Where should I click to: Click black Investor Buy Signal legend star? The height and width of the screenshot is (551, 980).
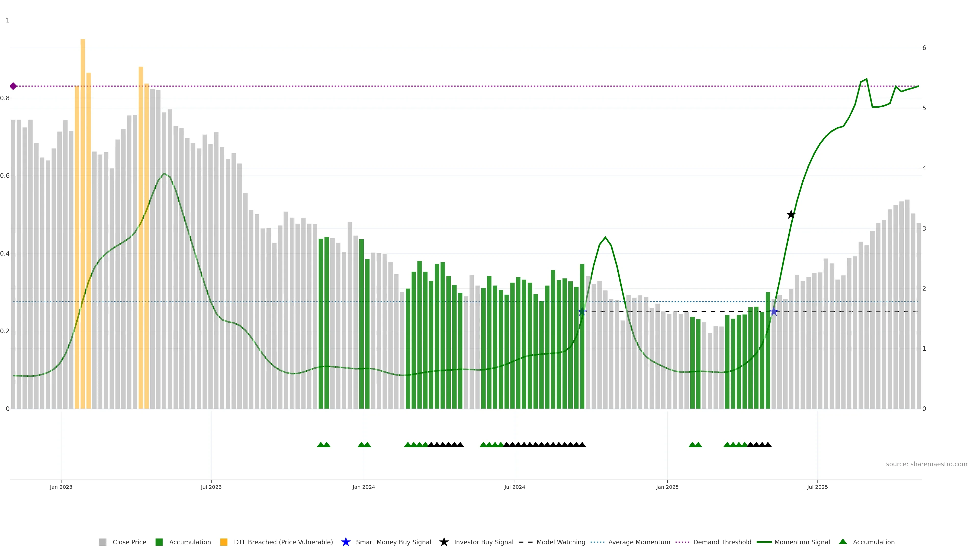(x=444, y=542)
